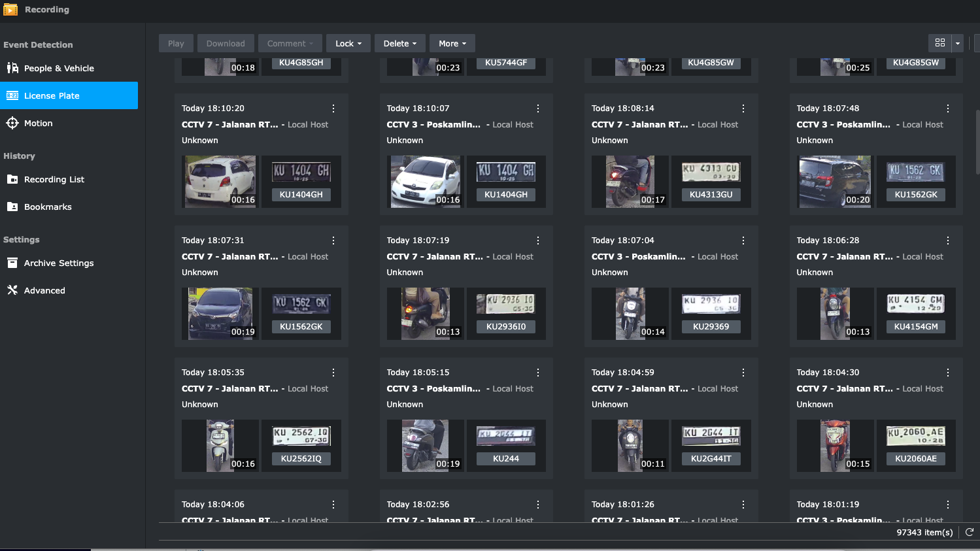Open options menu for Today 18:10:20 event

tap(333, 109)
